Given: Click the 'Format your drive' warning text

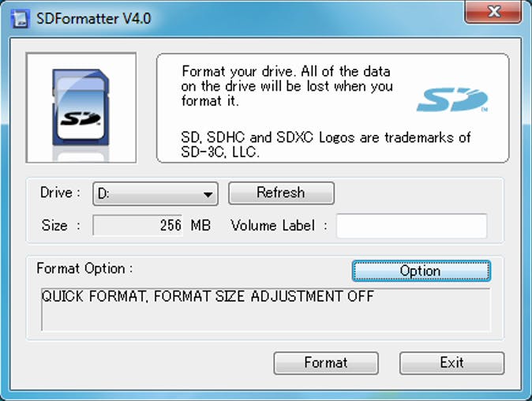Looking at the screenshot, I should pyautogui.click(x=287, y=86).
